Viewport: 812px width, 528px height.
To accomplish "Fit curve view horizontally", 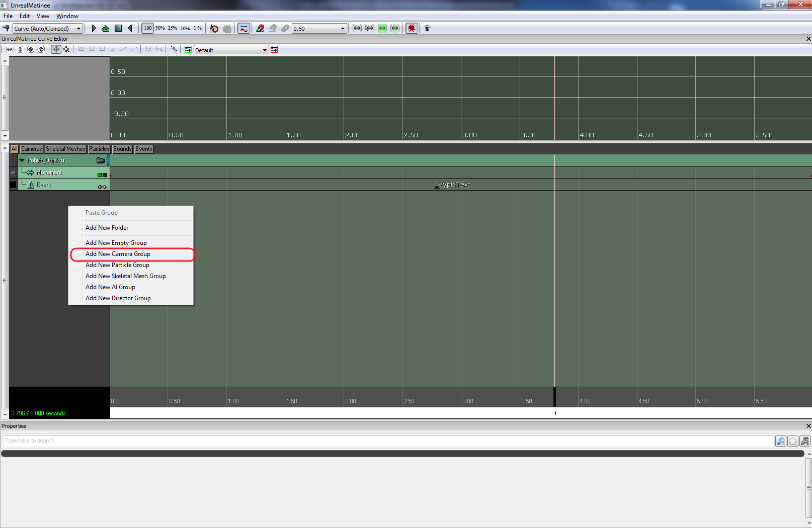I will (x=10, y=49).
